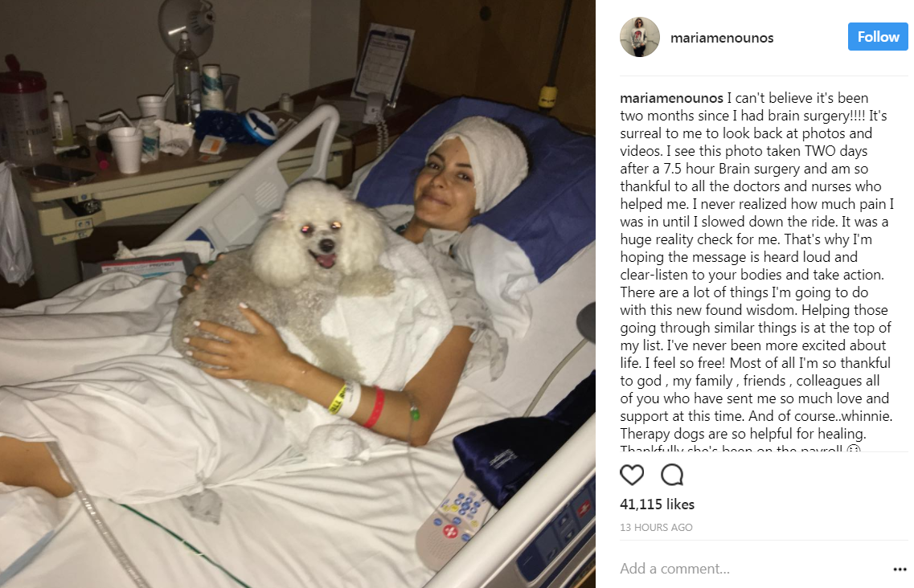This screenshot has height=588, width=914.
Task: Focus the Add a comment field
Action: pyautogui.click(x=752, y=569)
